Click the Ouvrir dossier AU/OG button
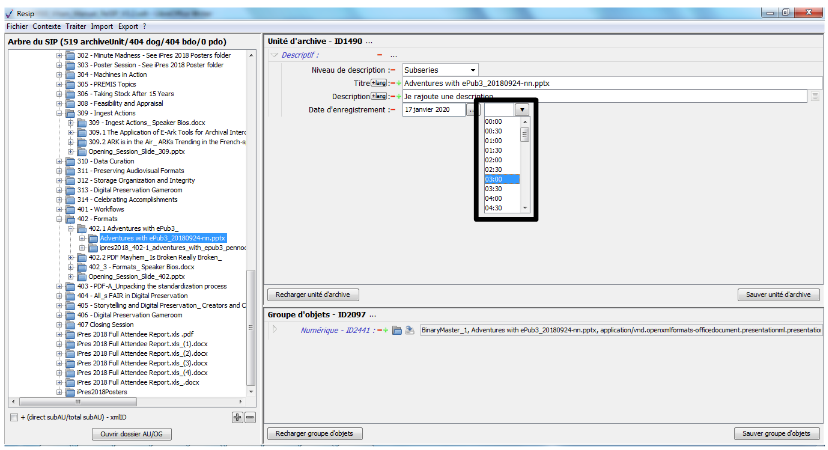 pos(131,433)
